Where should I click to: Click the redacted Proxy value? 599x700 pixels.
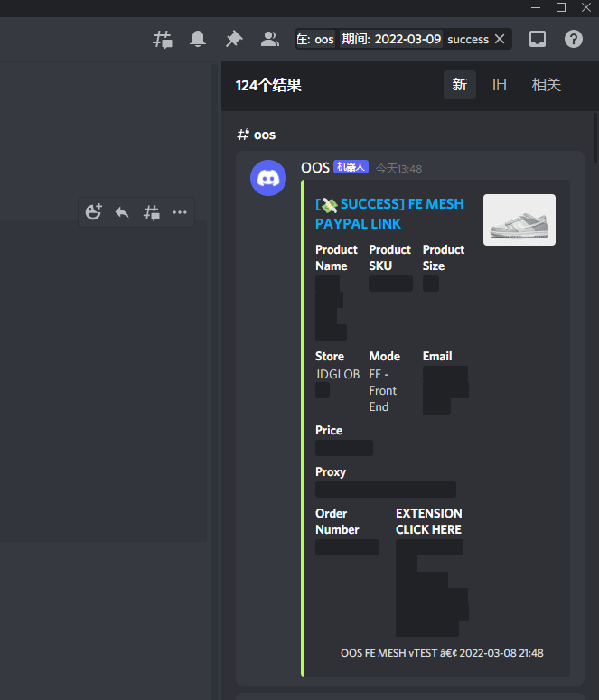pyautogui.click(x=386, y=490)
